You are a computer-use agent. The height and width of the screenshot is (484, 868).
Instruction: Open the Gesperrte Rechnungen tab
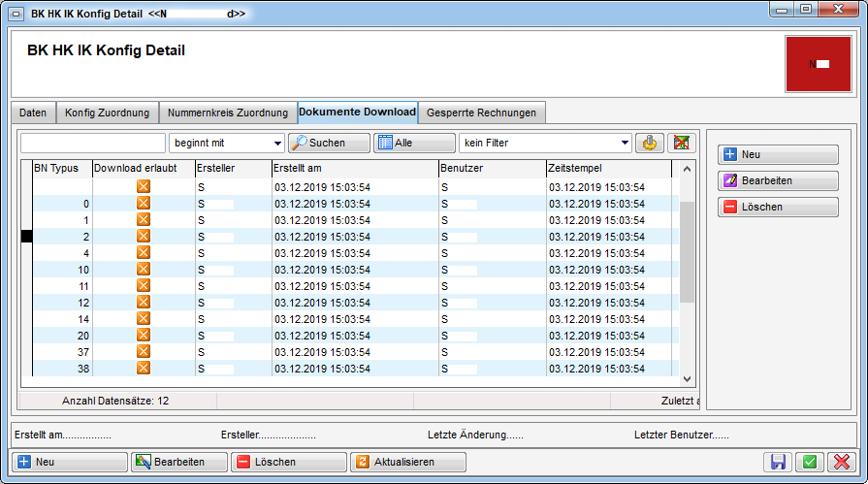pos(482,113)
